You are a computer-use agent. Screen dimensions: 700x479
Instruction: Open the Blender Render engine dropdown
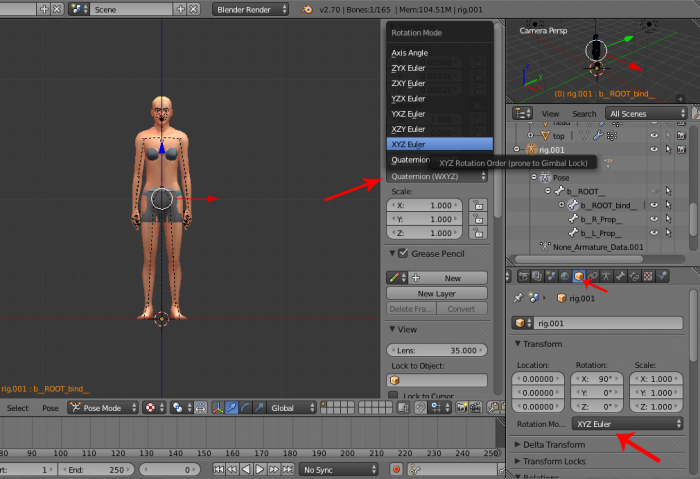[x=250, y=9]
